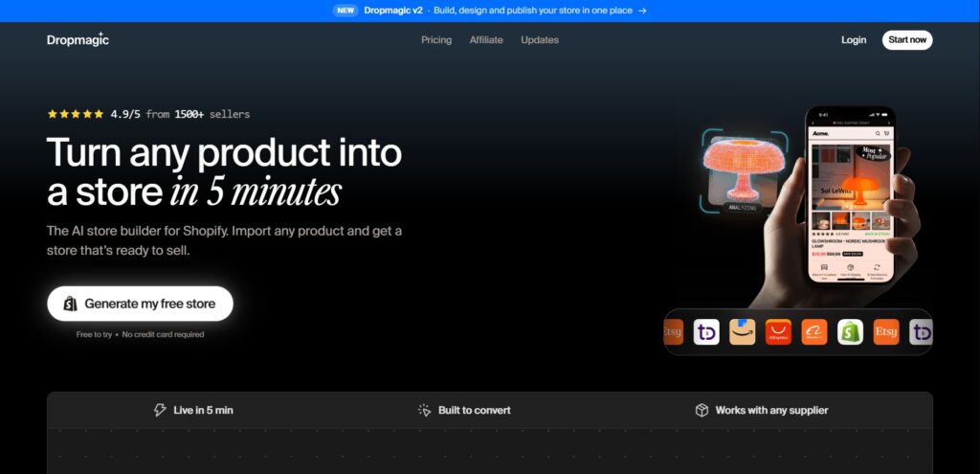Click the AliExpress marketplace icon
The height and width of the screenshot is (474, 980).
coord(778,332)
